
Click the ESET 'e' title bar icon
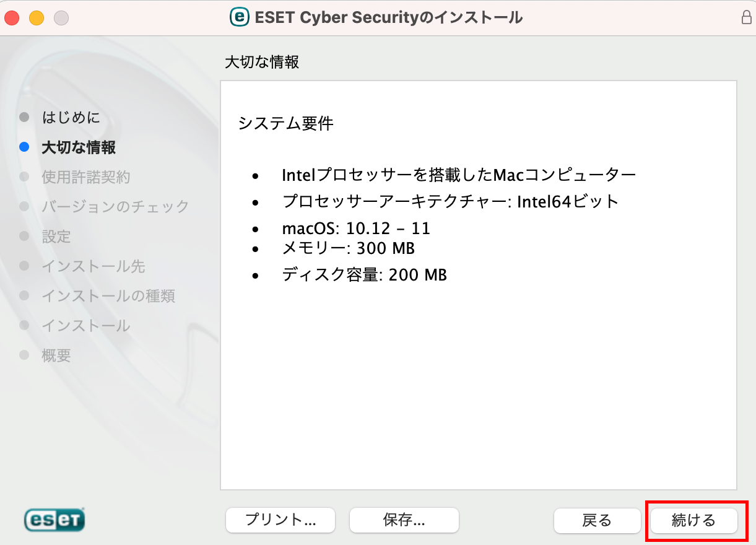(240, 17)
